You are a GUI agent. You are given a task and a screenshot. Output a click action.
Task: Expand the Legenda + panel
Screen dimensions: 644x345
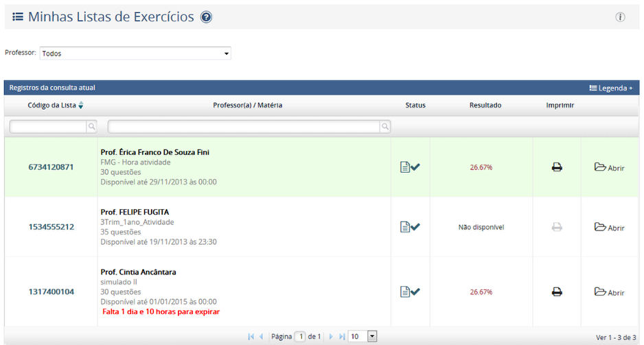pos(610,88)
